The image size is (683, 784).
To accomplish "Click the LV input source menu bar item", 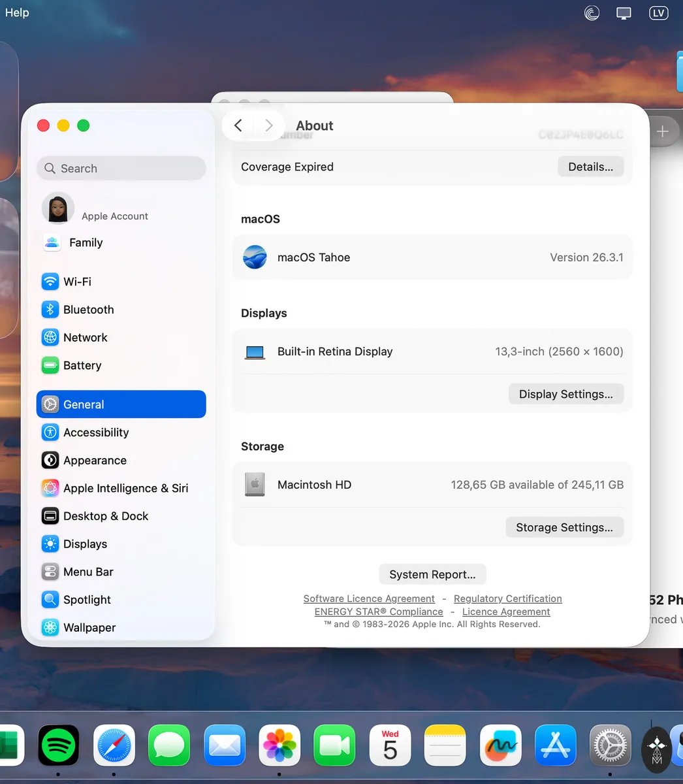I will (x=658, y=13).
